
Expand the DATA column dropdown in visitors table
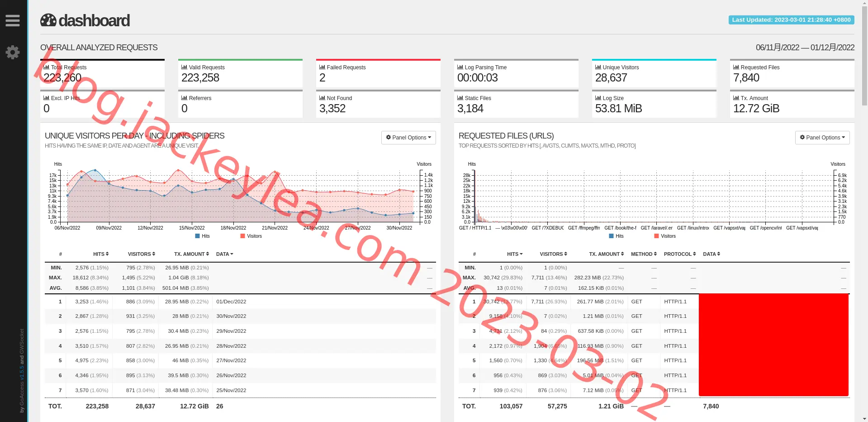click(225, 254)
